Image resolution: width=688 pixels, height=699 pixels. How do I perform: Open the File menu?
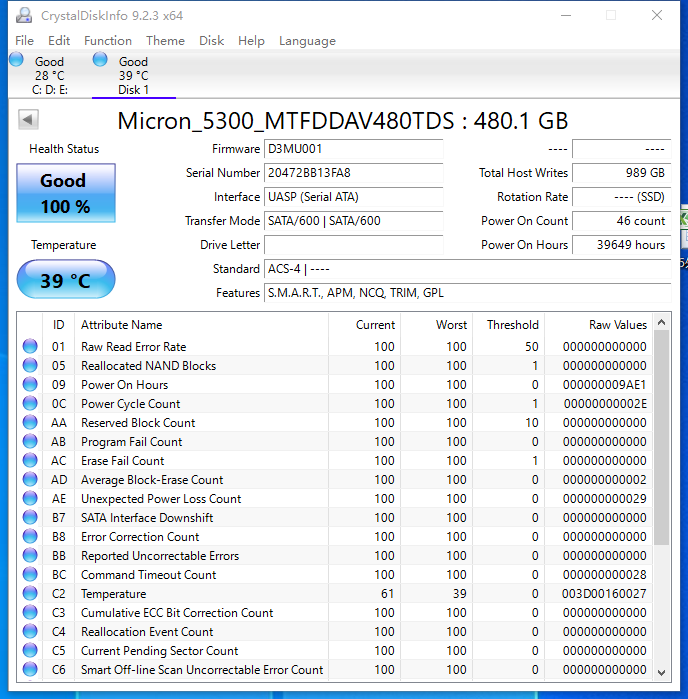click(x=25, y=41)
